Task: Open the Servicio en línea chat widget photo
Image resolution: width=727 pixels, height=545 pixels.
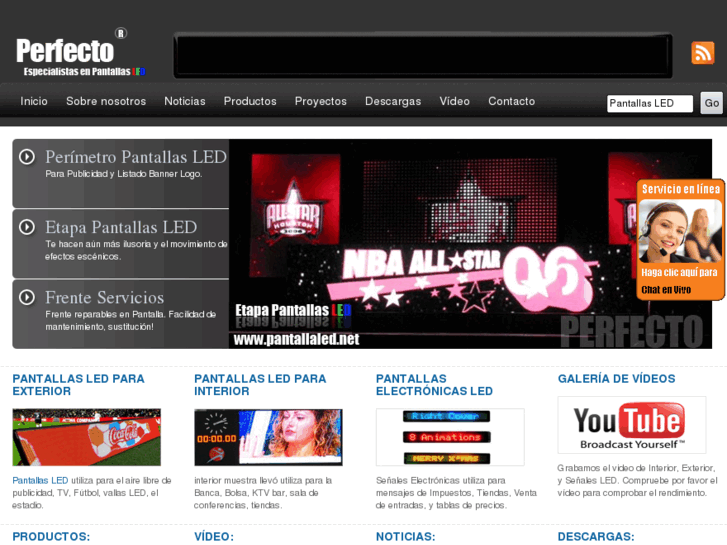Action: point(680,231)
